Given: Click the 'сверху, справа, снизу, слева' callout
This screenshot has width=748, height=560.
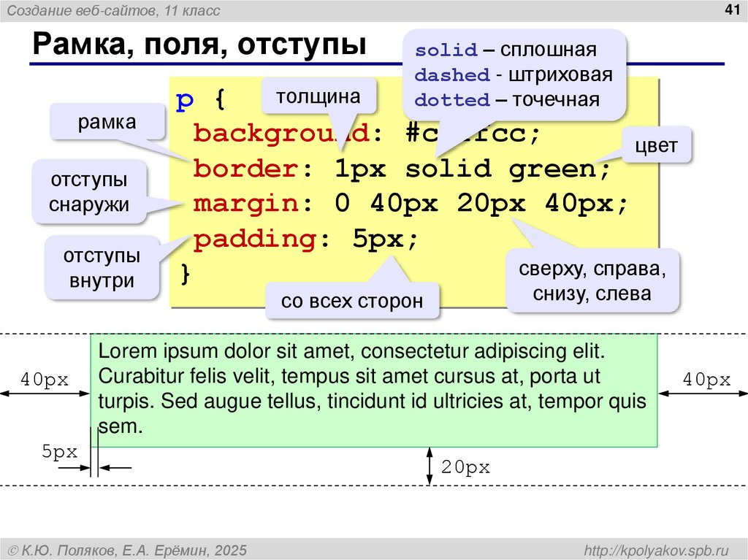Looking at the screenshot, I should [592, 281].
